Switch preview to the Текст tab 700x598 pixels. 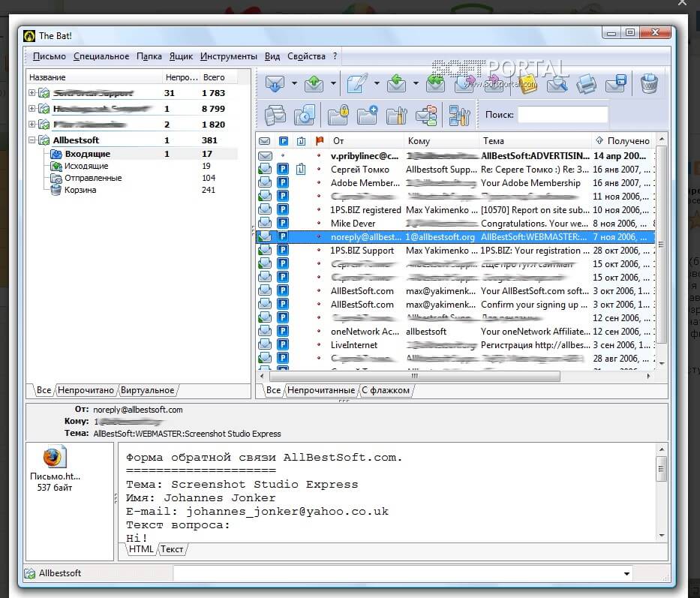(172, 549)
